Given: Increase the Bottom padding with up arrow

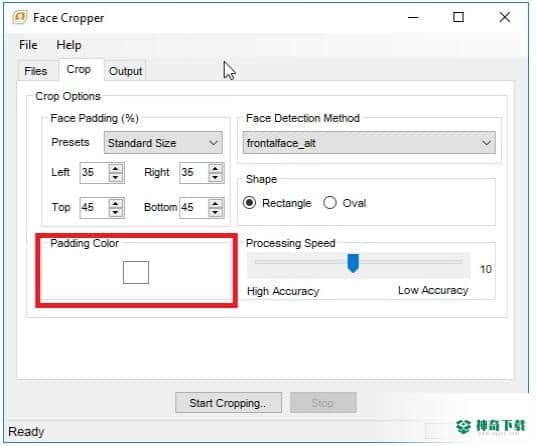Looking at the screenshot, I should tap(215, 204).
